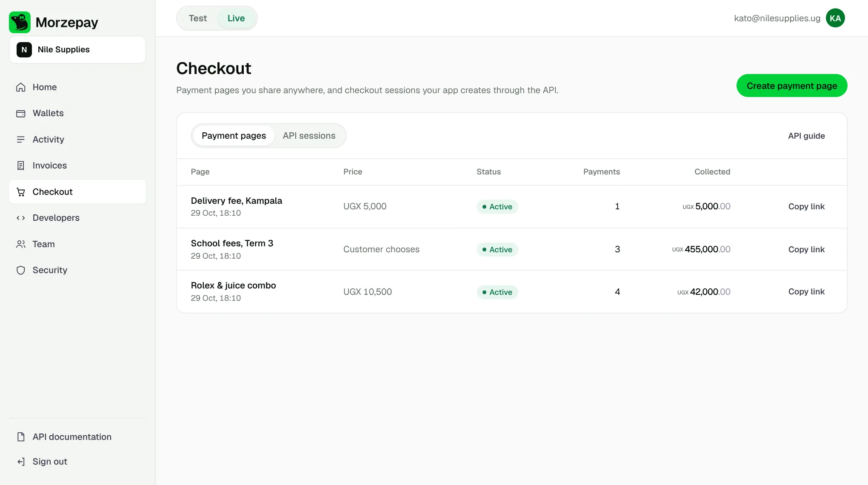Click the Security shield icon
Image resolution: width=868 pixels, height=485 pixels.
click(x=21, y=270)
